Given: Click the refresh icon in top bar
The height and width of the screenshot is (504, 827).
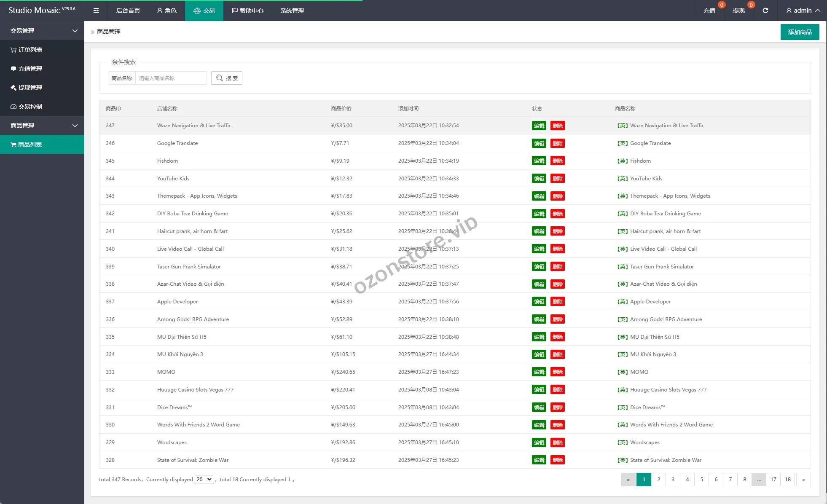Looking at the screenshot, I should pyautogui.click(x=765, y=11).
